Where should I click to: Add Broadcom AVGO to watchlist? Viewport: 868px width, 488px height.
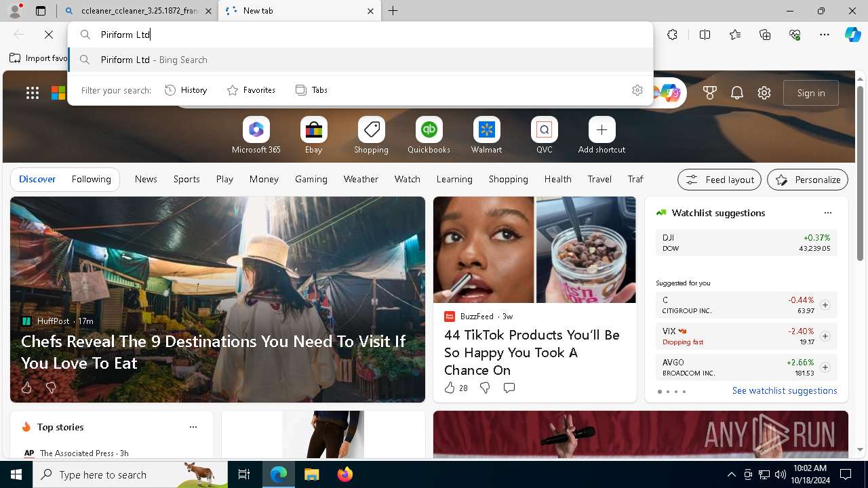[x=825, y=367]
